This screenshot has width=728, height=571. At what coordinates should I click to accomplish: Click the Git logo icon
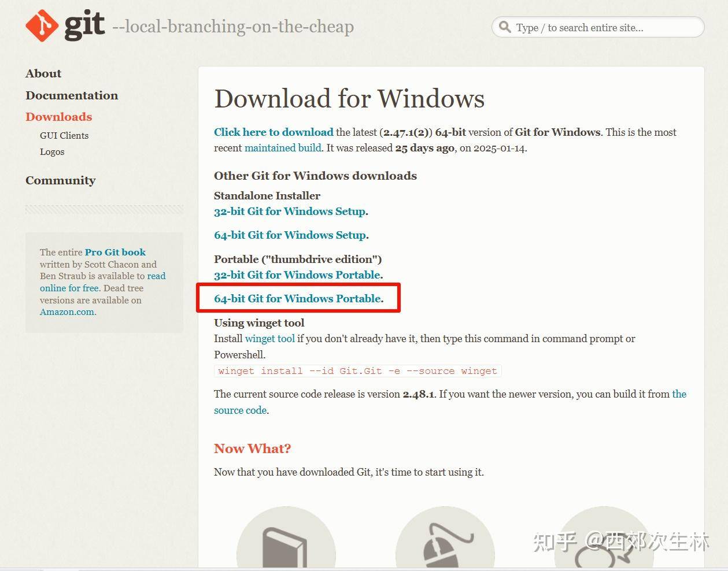(x=42, y=27)
